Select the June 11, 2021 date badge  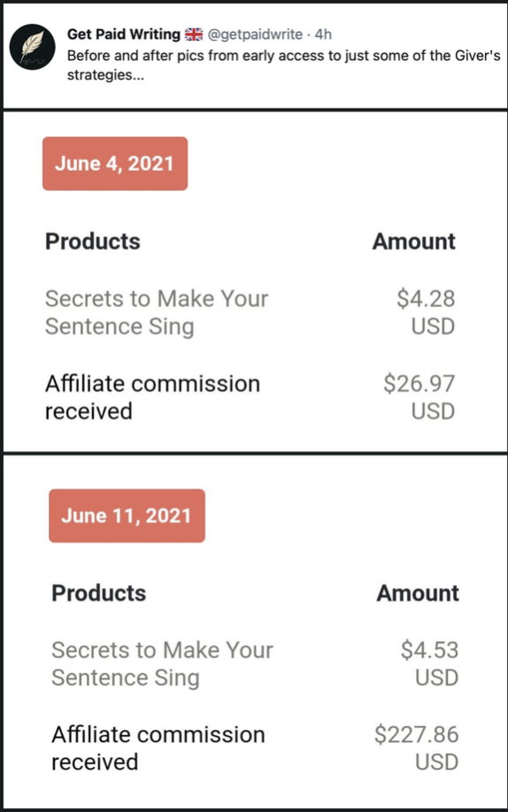tap(127, 516)
